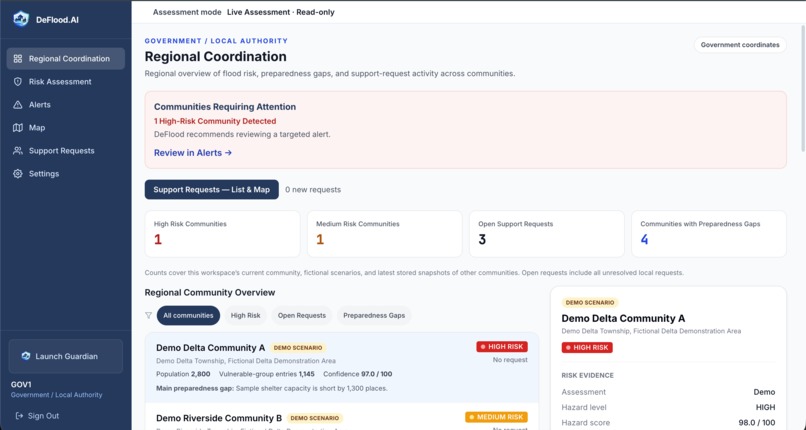
Task: Click the Risk Assessment shield icon
Action: tap(17, 82)
